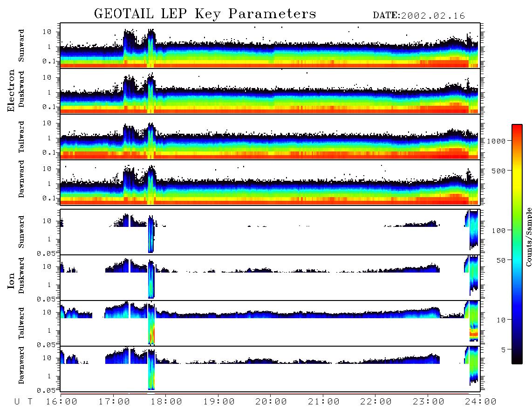Screen dimensions: 532x410
Task: Click the vertical 'Ion' group label
Action: tap(11, 280)
